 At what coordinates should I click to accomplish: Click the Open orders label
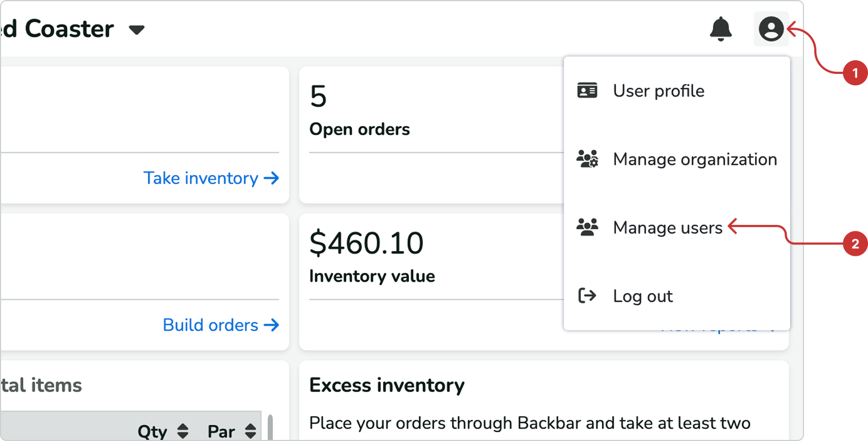point(359,129)
